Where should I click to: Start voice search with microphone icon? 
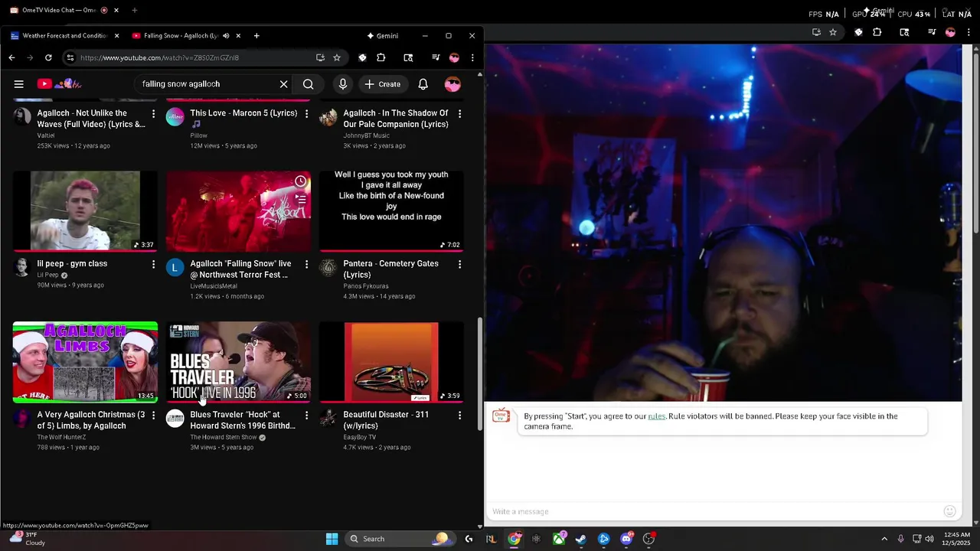(343, 84)
